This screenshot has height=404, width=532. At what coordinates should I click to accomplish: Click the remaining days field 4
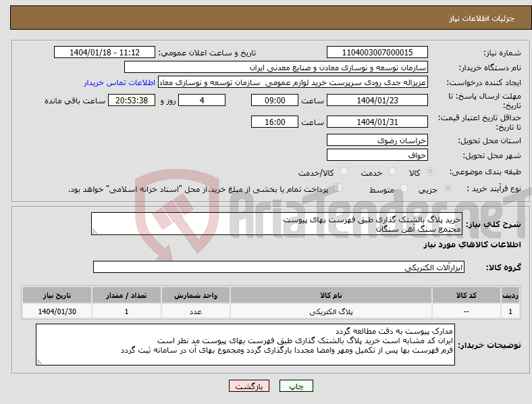[x=202, y=100]
